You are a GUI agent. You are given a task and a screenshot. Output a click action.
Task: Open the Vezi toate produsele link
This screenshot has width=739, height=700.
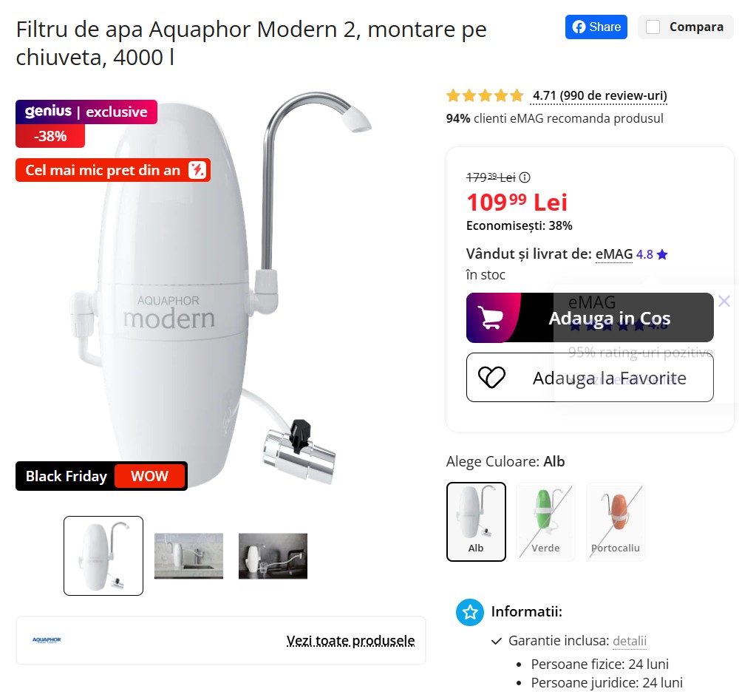click(350, 641)
